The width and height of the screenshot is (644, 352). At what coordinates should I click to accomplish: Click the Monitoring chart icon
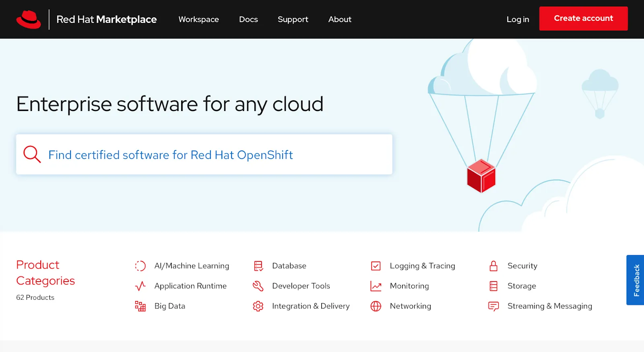(376, 286)
